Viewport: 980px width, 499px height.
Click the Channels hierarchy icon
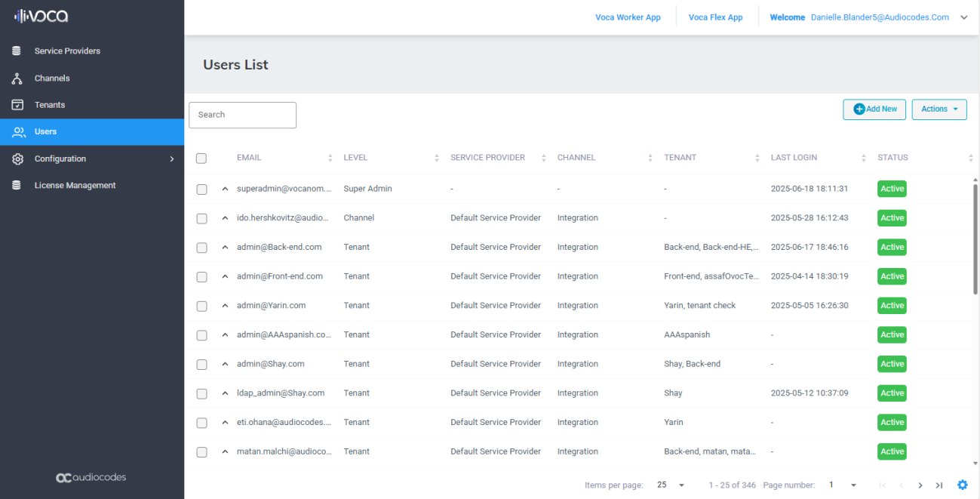tap(17, 79)
